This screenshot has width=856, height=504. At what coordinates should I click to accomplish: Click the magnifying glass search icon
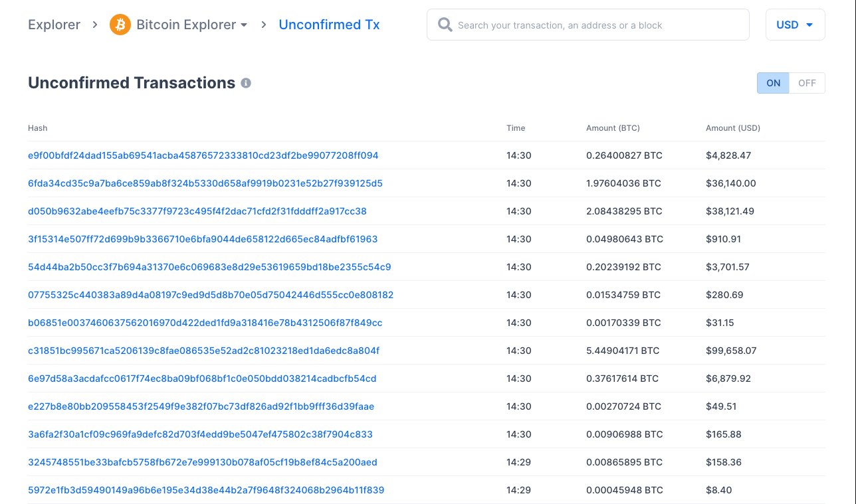(x=445, y=25)
